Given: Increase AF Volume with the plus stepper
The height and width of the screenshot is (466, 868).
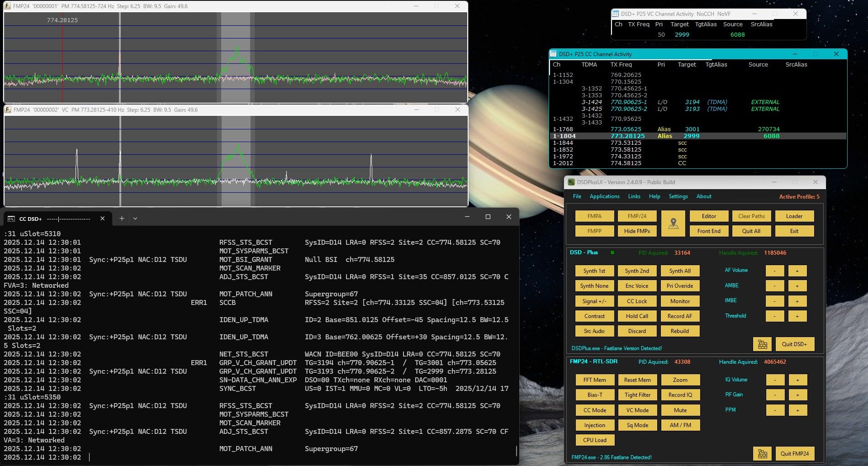Looking at the screenshot, I should [797, 270].
